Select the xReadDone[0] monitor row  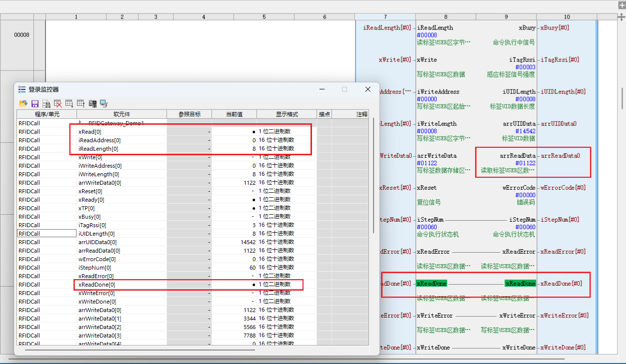(192, 285)
